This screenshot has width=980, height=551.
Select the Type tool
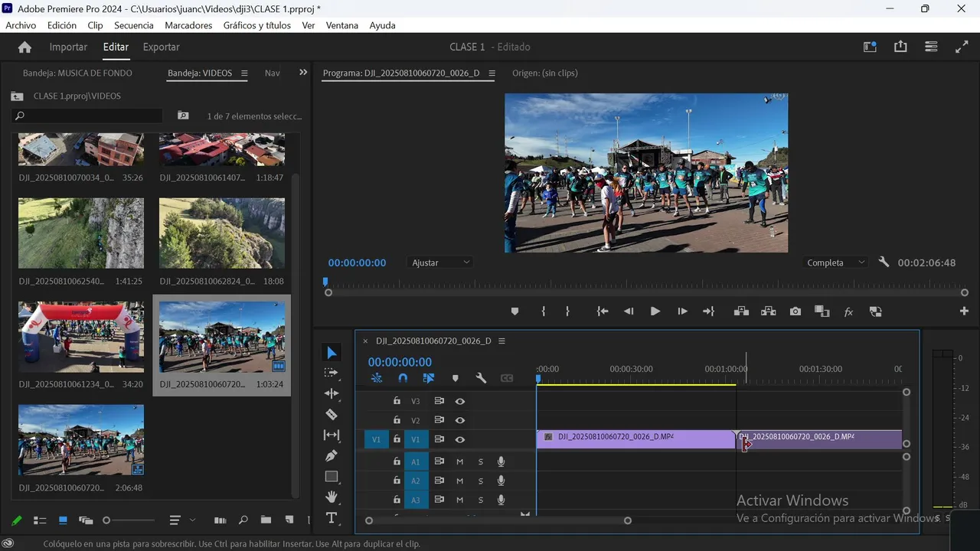pos(332,518)
